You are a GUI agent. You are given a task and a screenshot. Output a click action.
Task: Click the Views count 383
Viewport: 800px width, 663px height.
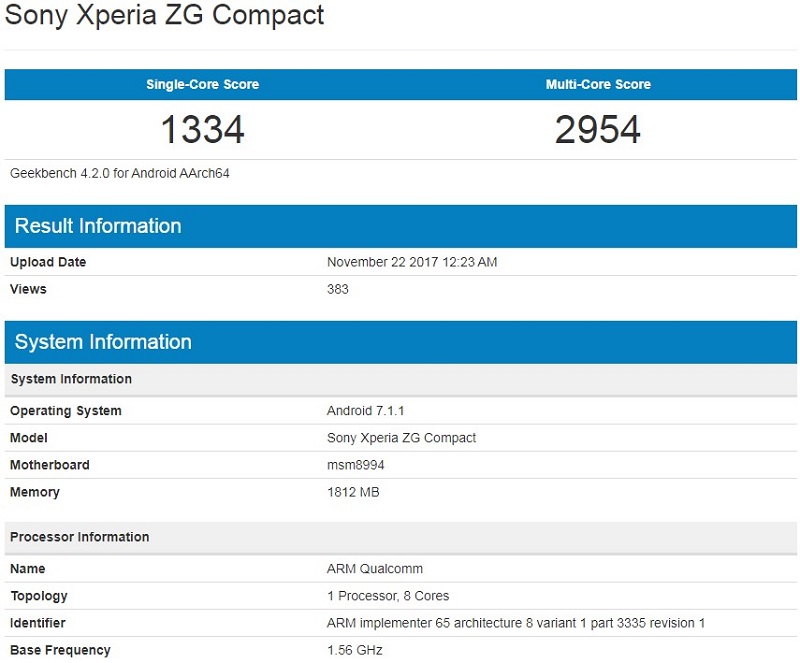click(338, 289)
